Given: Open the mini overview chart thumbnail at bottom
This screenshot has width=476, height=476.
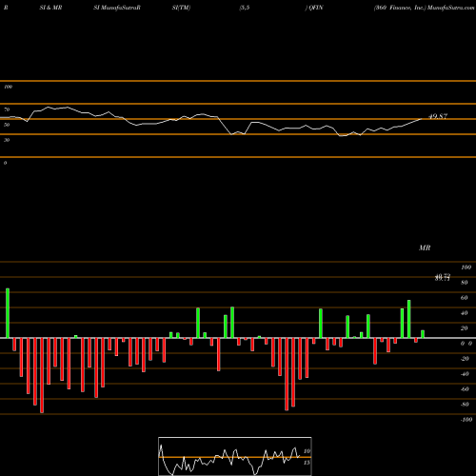Looking at the screenshot, I should coord(235,456).
